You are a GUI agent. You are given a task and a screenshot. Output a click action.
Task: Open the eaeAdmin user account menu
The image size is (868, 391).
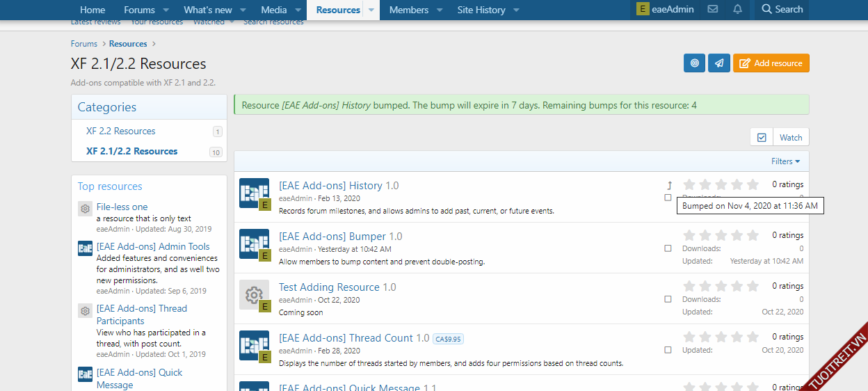[x=666, y=10]
